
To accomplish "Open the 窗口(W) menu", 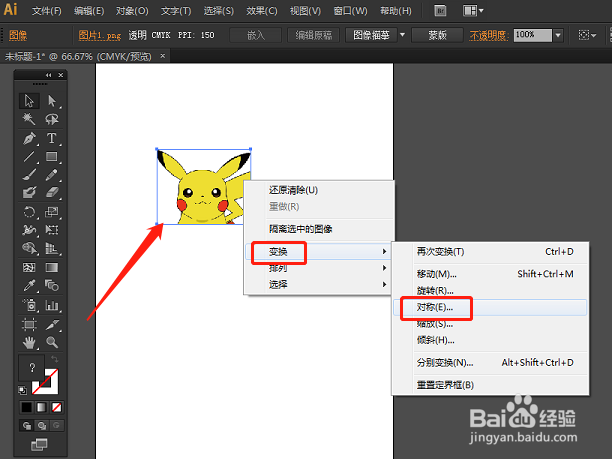I will 350,11.
